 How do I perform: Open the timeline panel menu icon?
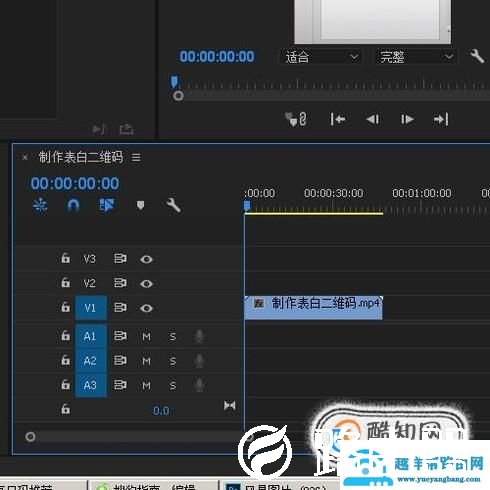136,157
